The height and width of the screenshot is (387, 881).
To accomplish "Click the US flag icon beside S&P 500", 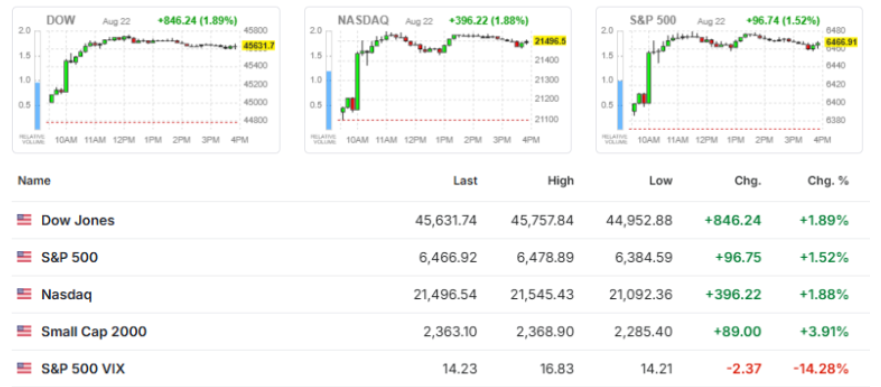I will 24,257.
